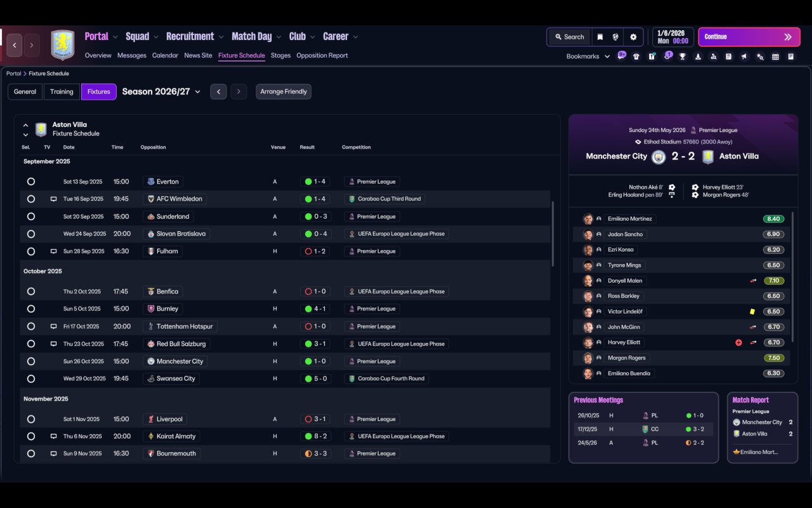Click the exclamation report shortcut icon
This screenshot has height=508, width=812.
pyautogui.click(x=652, y=57)
